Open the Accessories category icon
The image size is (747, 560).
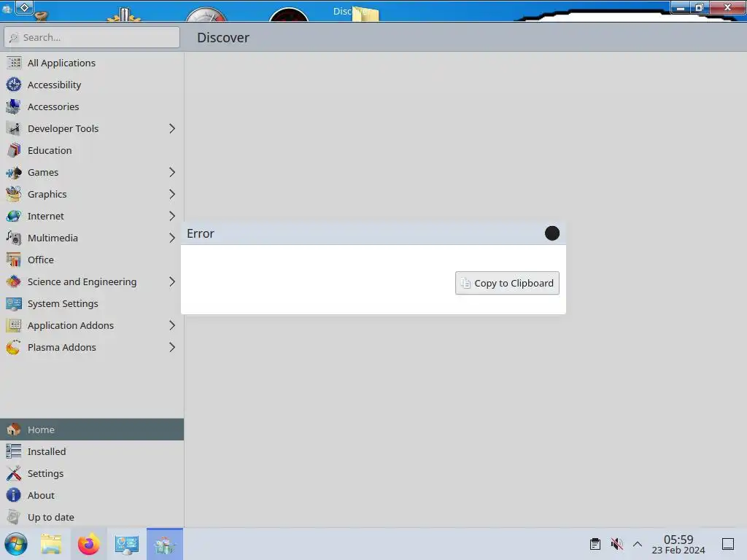click(14, 106)
